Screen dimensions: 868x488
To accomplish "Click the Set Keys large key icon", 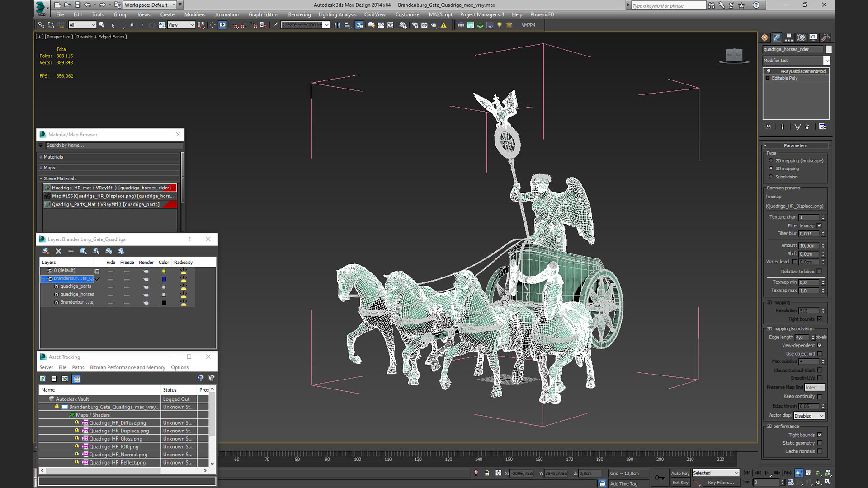I will click(660, 478).
